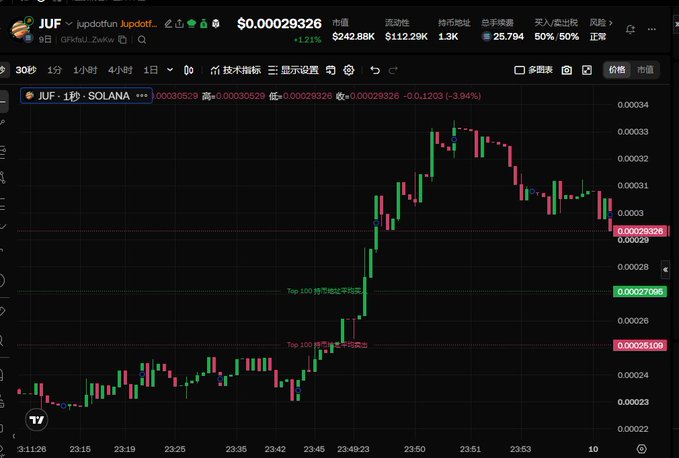Viewport: 679px width, 458px height.
Task: Select the 30秒 timeframe
Action: pyautogui.click(x=26, y=70)
